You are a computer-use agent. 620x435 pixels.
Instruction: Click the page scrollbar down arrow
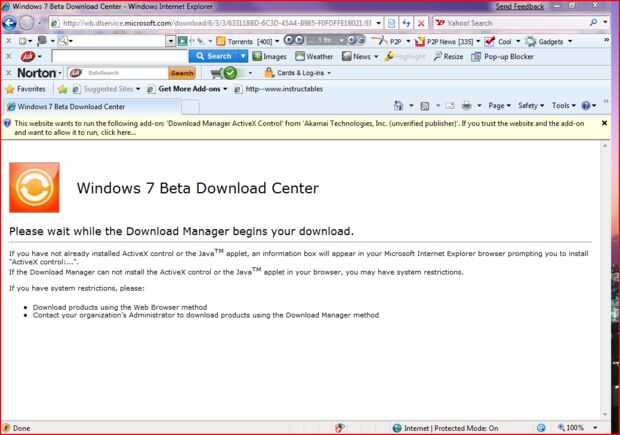(605, 414)
